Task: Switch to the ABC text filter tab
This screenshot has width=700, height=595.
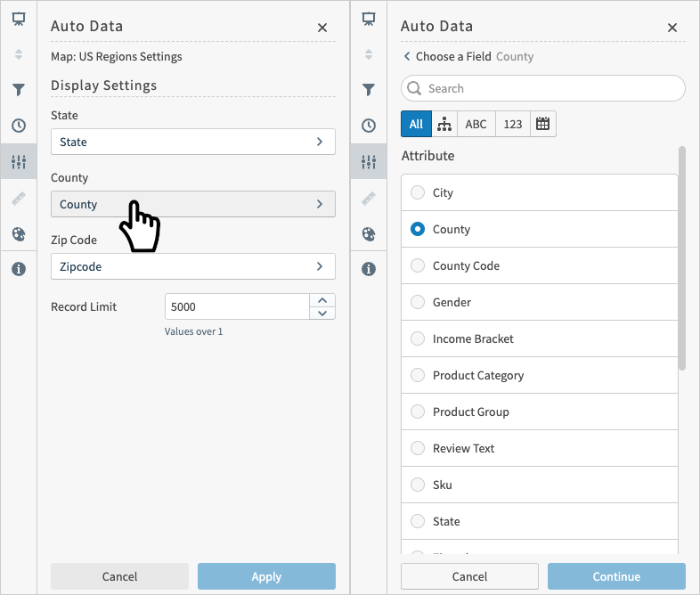Action: 476,124
